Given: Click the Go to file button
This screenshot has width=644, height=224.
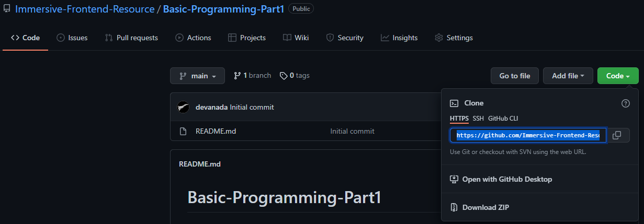Looking at the screenshot, I should (x=515, y=76).
